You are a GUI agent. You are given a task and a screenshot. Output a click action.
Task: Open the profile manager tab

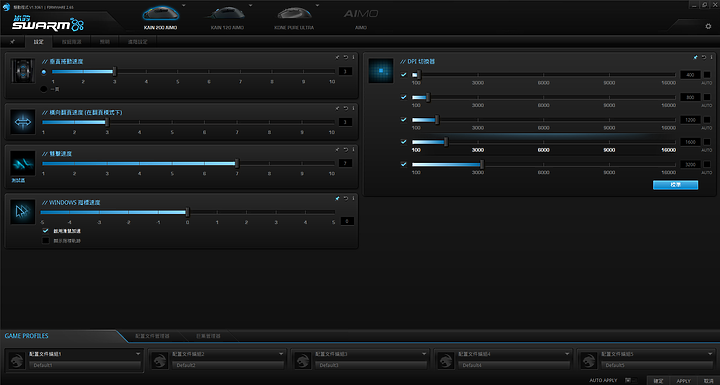tap(152, 336)
